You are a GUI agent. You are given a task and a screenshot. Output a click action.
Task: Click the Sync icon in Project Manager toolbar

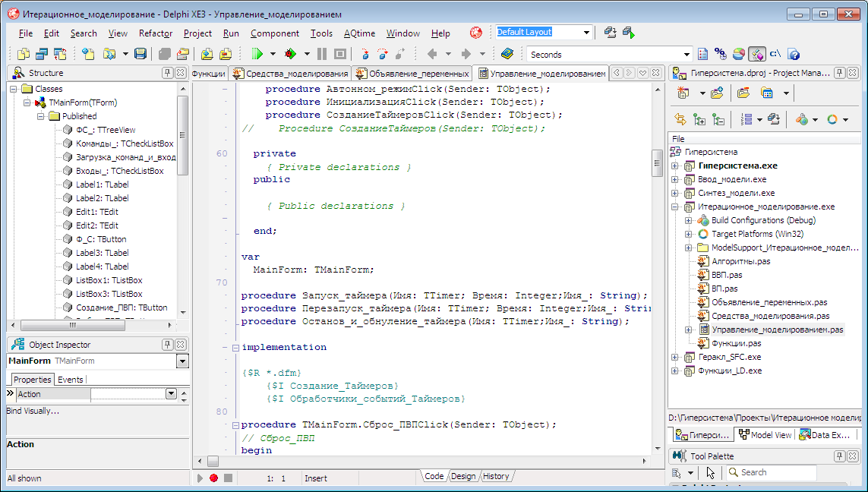tap(680, 119)
